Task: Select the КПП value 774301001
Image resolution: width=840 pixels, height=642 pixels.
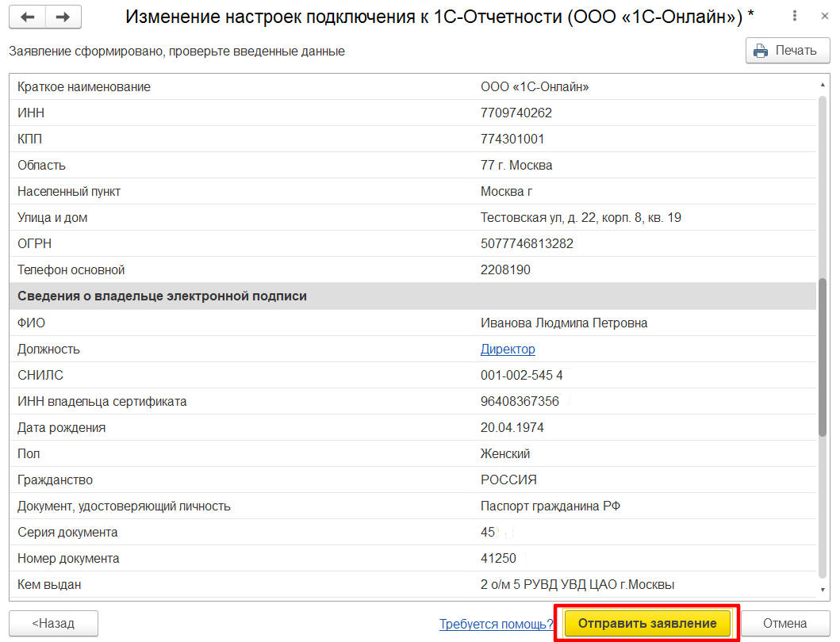Action: click(x=512, y=139)
